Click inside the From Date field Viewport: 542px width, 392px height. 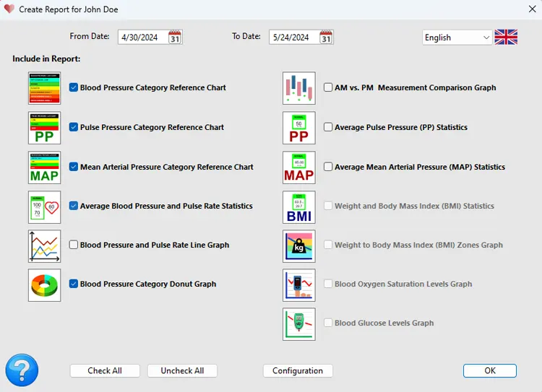tap(142, 38)
